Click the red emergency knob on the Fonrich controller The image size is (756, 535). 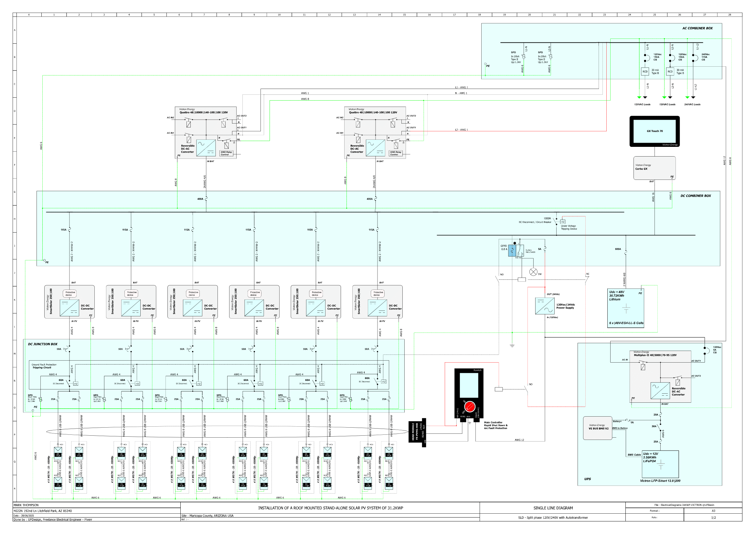click(x=470, y=407)
